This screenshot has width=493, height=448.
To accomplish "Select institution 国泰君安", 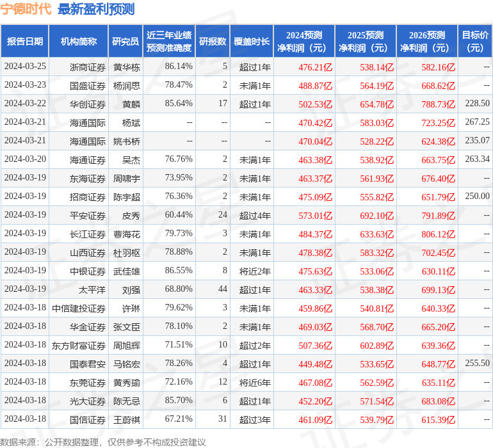I will [x=88, y=364].
